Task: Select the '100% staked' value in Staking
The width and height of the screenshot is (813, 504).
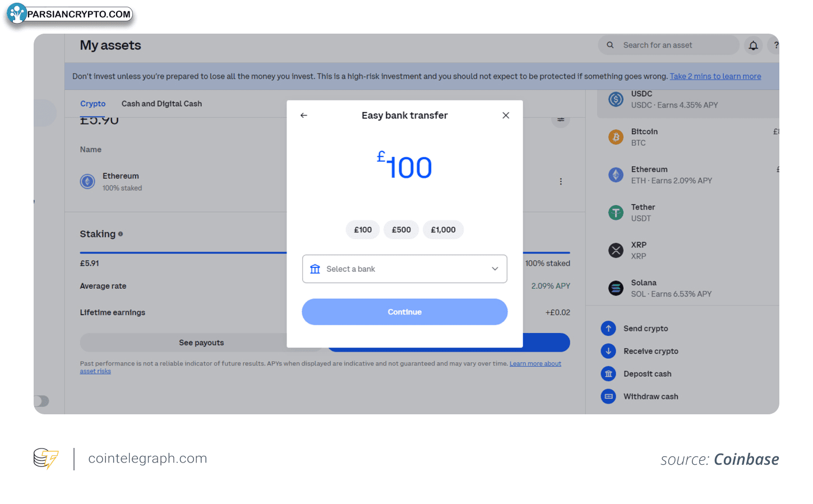Action: 548,263
